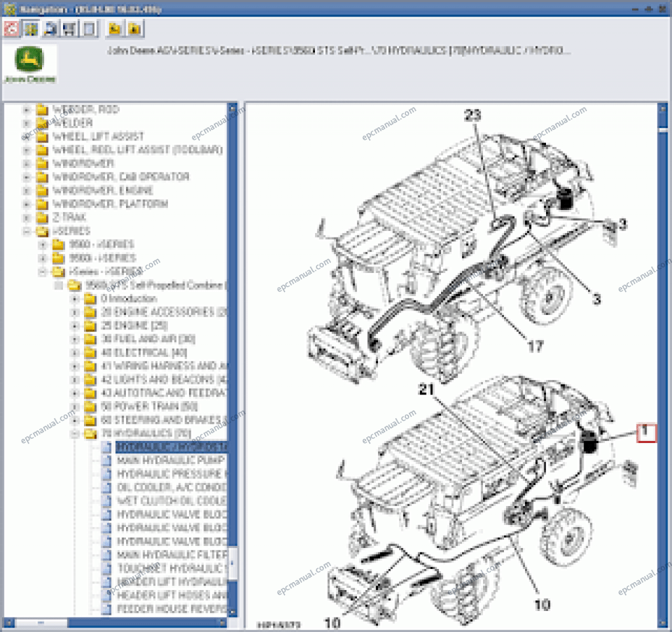Expand the 60 STEERING AND BRAKES node
Viewport: 672px width, 632px height.
coord(75,420)
